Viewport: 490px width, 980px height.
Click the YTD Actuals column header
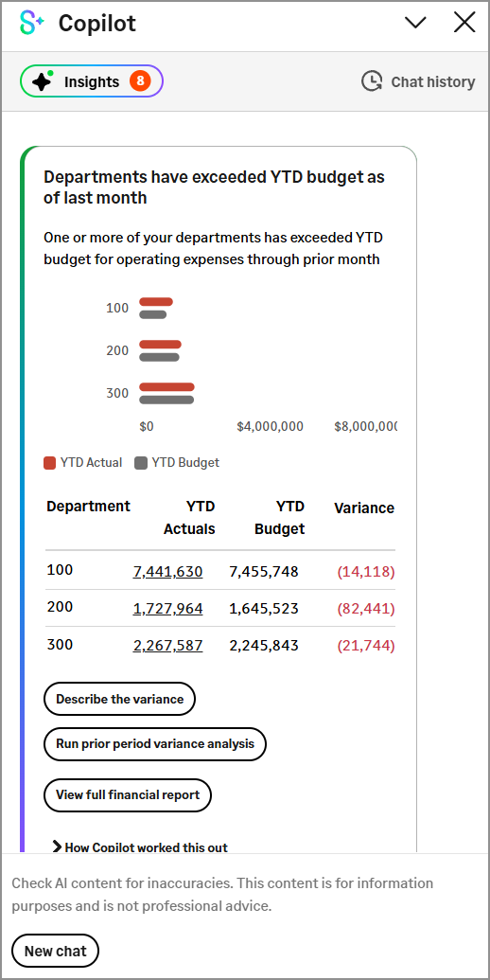coord(189,518)
